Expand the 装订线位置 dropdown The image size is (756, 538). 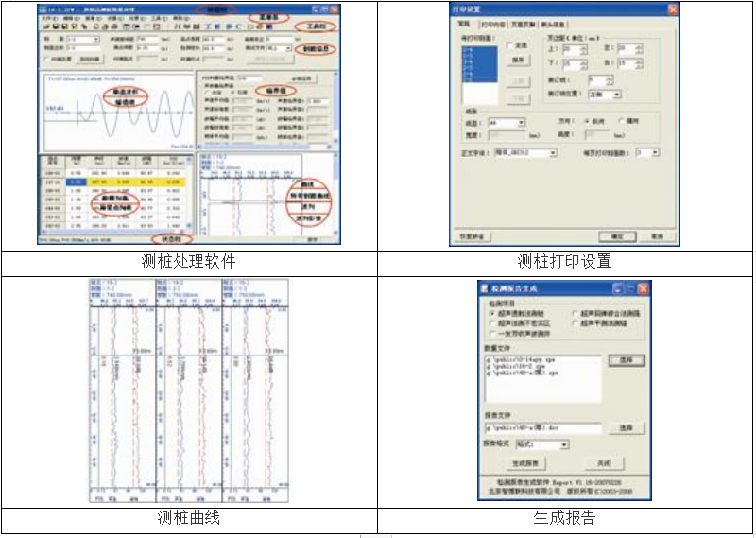point(617,95)
